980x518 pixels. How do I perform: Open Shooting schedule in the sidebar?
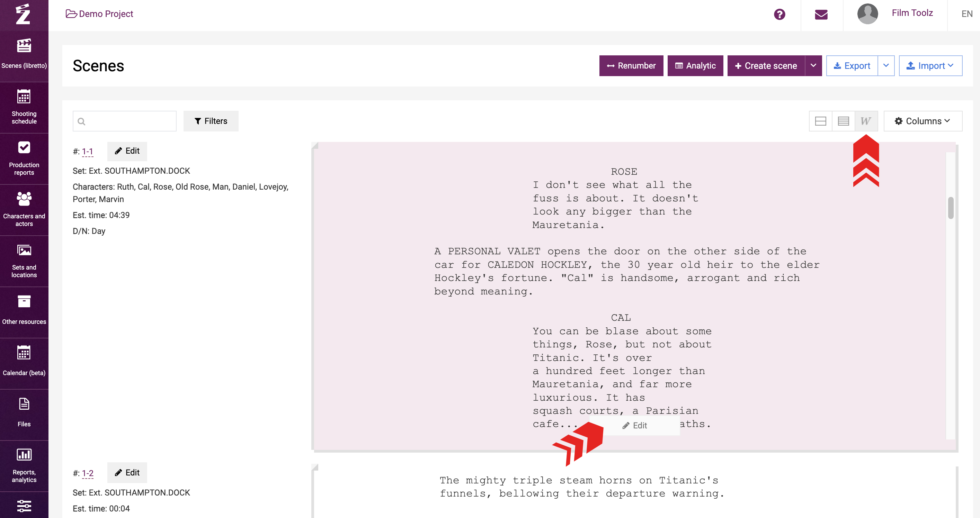(24, 108)
